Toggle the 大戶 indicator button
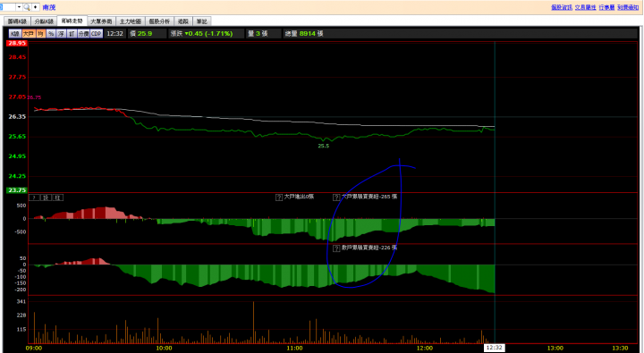 click(x=28, y=34)
